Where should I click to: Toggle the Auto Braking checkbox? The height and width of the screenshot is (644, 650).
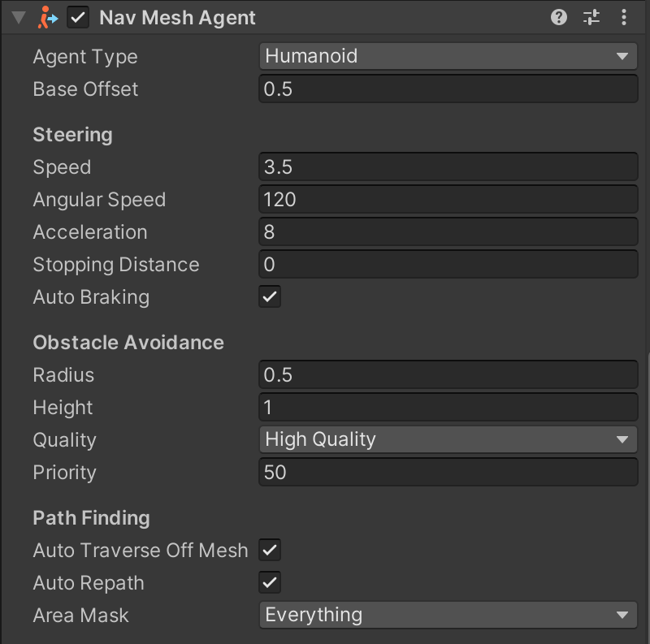click(270, 296)
